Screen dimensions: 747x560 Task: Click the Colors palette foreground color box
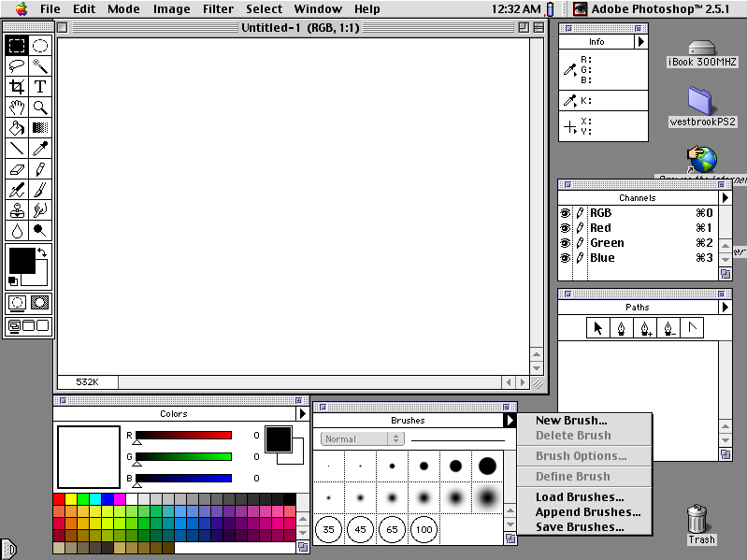[x=279, y=439]
